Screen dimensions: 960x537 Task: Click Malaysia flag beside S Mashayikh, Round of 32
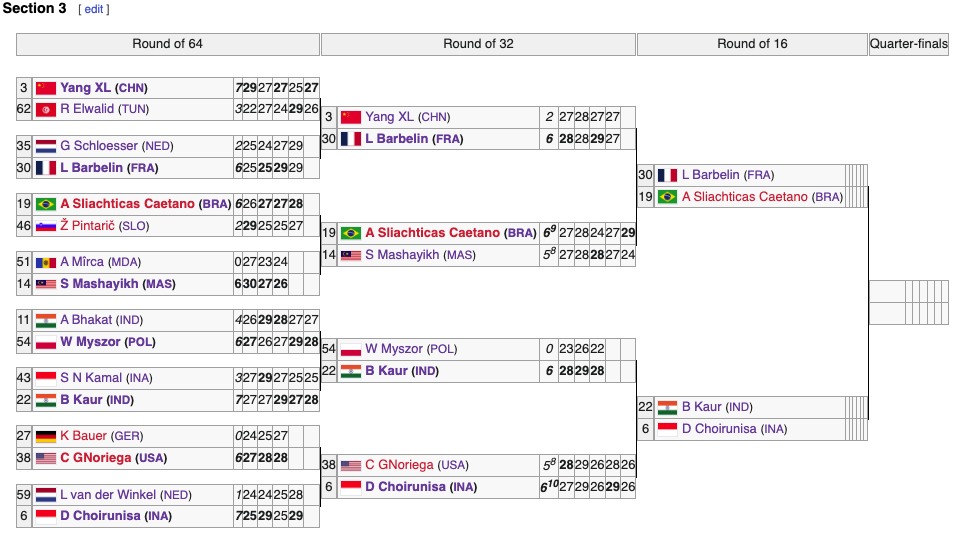(x=351, y=255)
